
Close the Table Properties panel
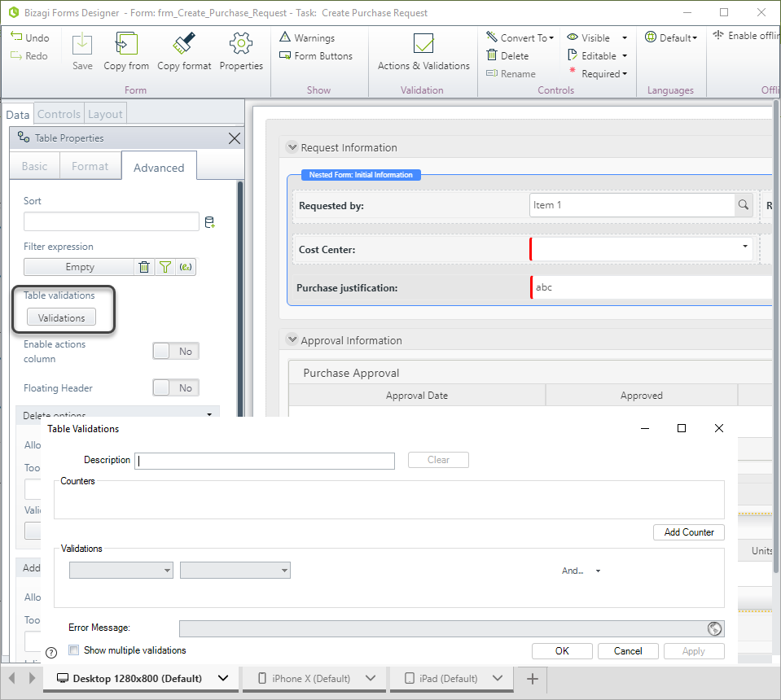coord(234,138)
